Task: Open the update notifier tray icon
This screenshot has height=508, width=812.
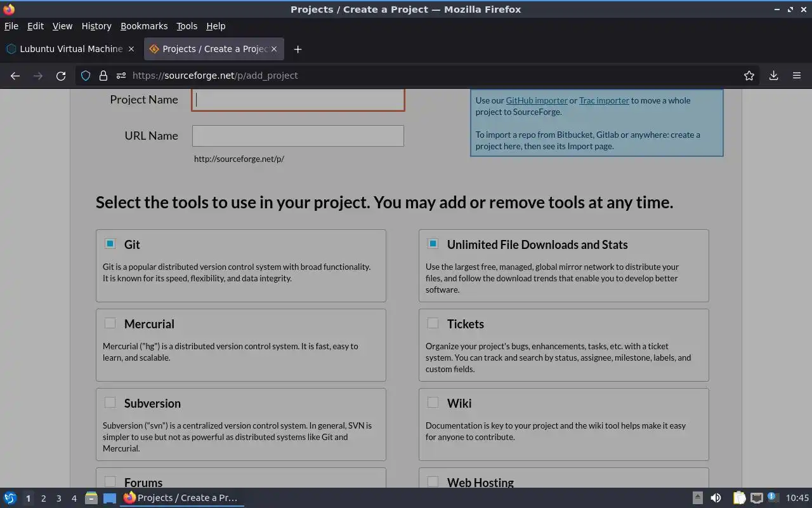Action: (772, 497)
